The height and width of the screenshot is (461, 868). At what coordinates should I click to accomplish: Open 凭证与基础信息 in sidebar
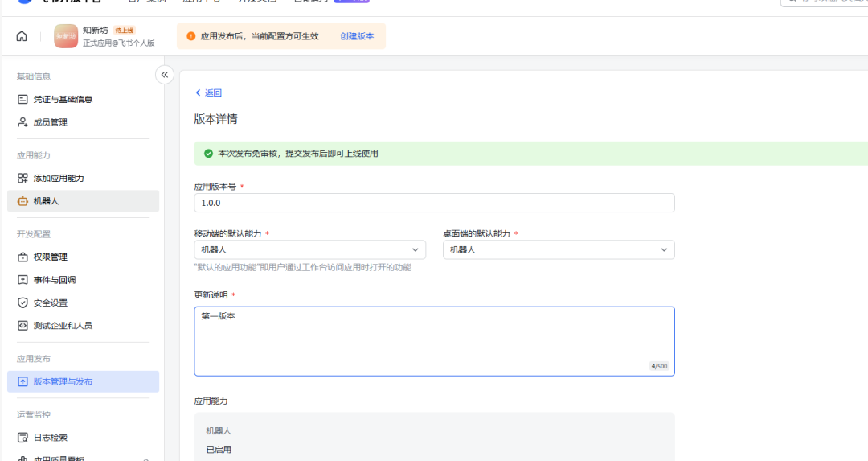tap(63, 99)
